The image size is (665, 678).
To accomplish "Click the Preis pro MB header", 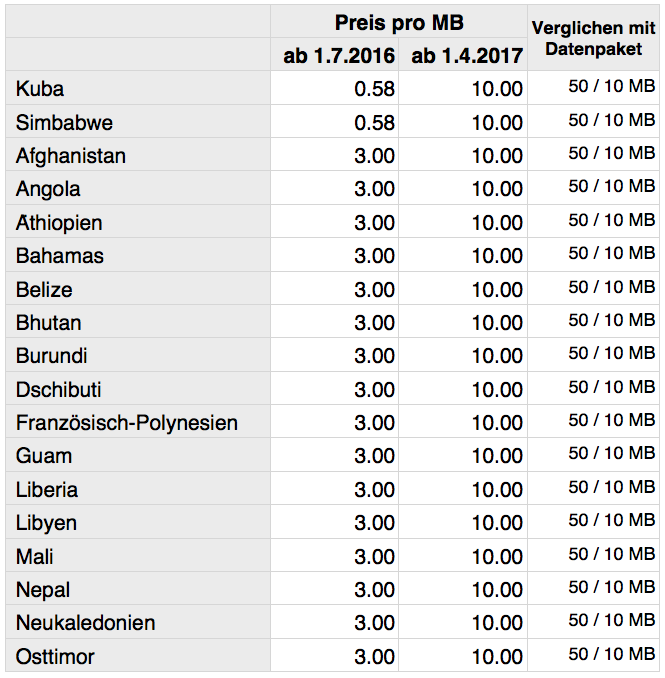I will 399,22.
